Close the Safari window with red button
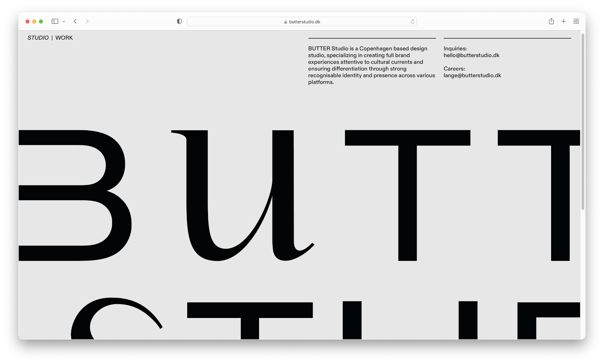Screen dimensions: 604x364 28,22
